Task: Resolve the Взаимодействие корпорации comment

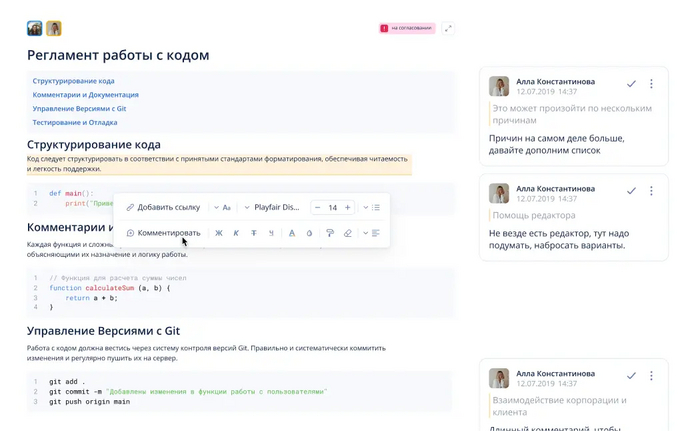Action: click(x=631, y=376)
